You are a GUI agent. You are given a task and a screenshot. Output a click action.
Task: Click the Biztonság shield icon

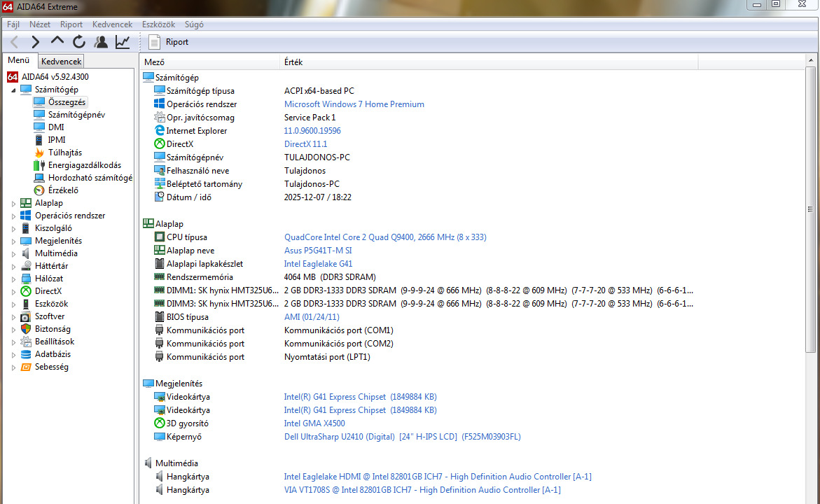pos(26,329)
